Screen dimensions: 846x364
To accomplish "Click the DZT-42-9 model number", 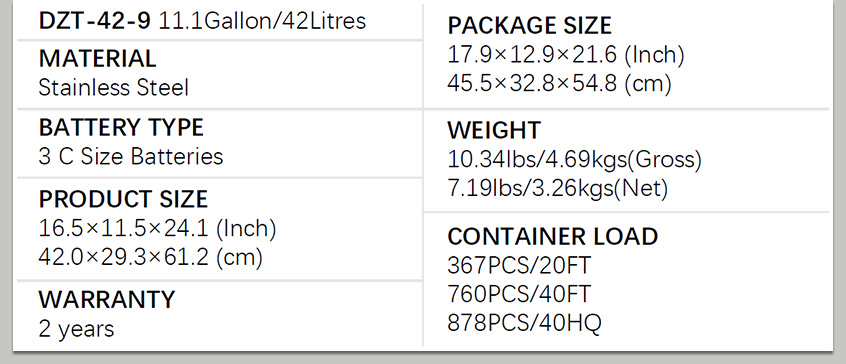I will (x=94, y=21).
